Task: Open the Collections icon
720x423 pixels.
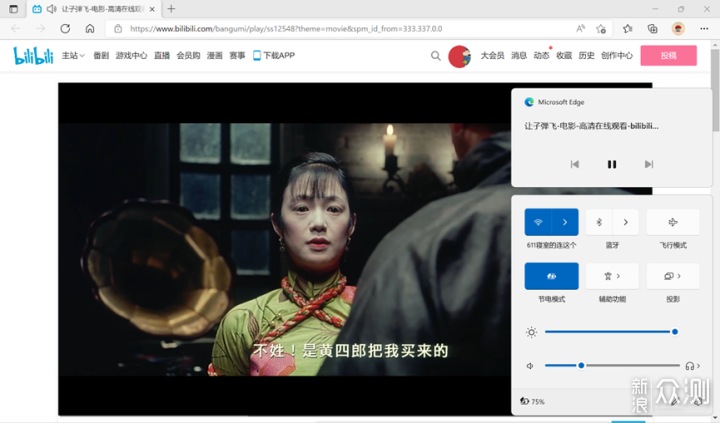Action: pos(652,28)
